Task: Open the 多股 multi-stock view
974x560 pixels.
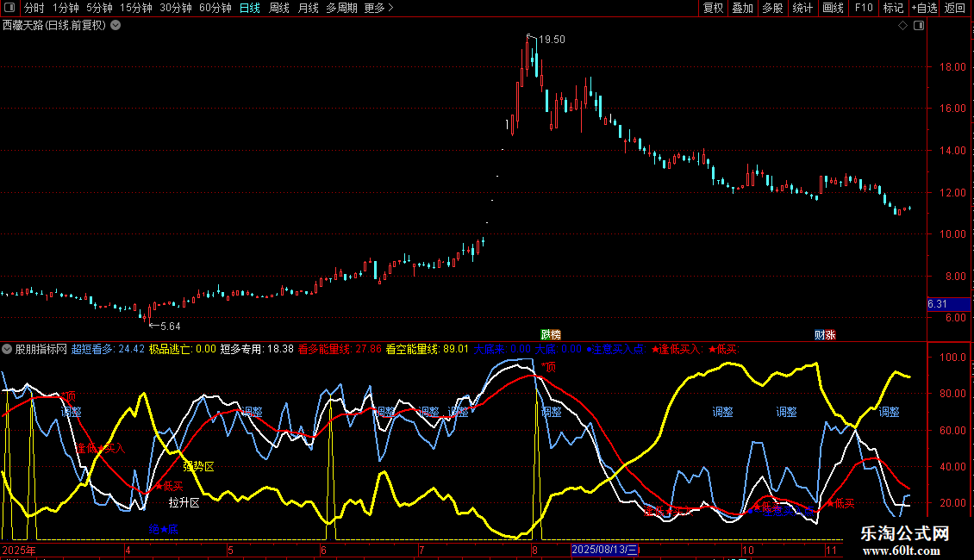Action: pyautogui.click(x=772, y=8)
